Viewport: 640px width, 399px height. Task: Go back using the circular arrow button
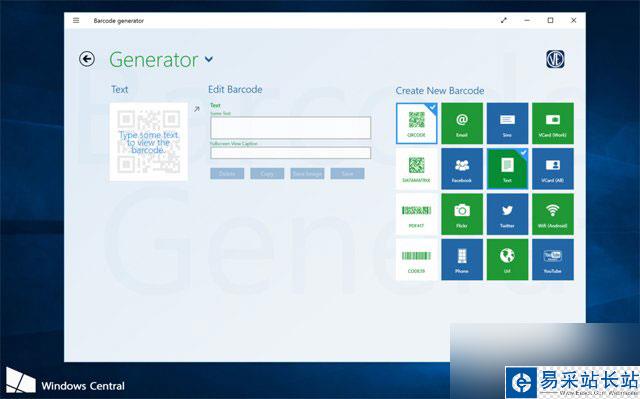(x=87, y=59)
